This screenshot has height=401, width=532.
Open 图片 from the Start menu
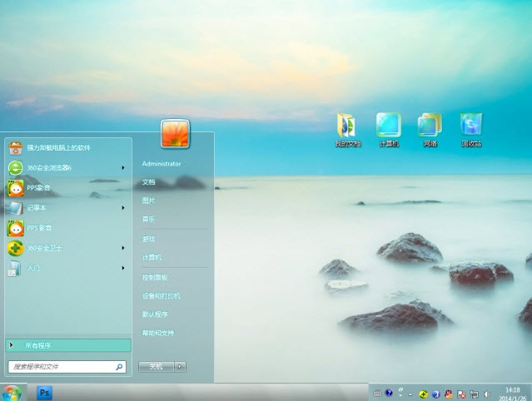(x=148, y=200)
